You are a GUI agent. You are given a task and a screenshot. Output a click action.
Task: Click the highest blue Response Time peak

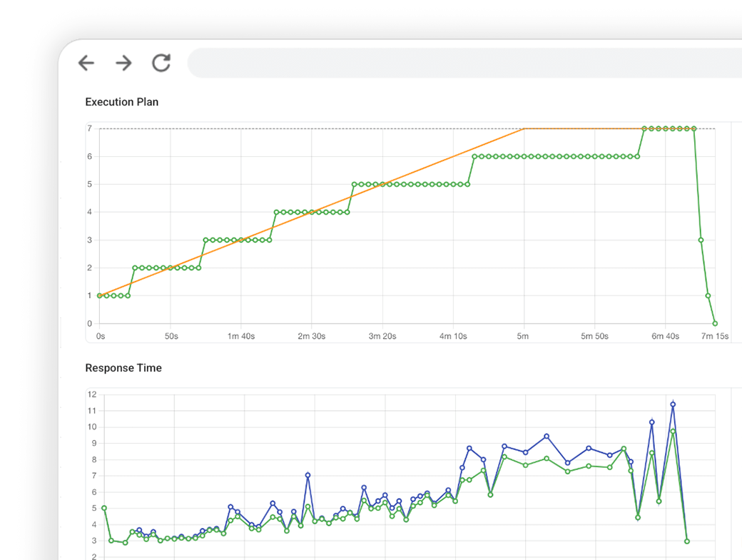pos(673,404)
